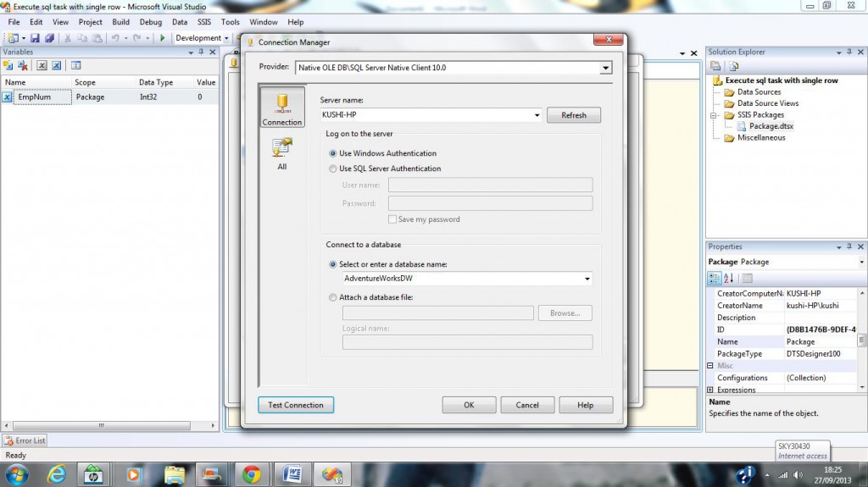Click the Alphabetical sort icon in Properties
Image resolution: width=868 pixels, height=487 pixels.
pyautogui.click(x=729, y=278)
